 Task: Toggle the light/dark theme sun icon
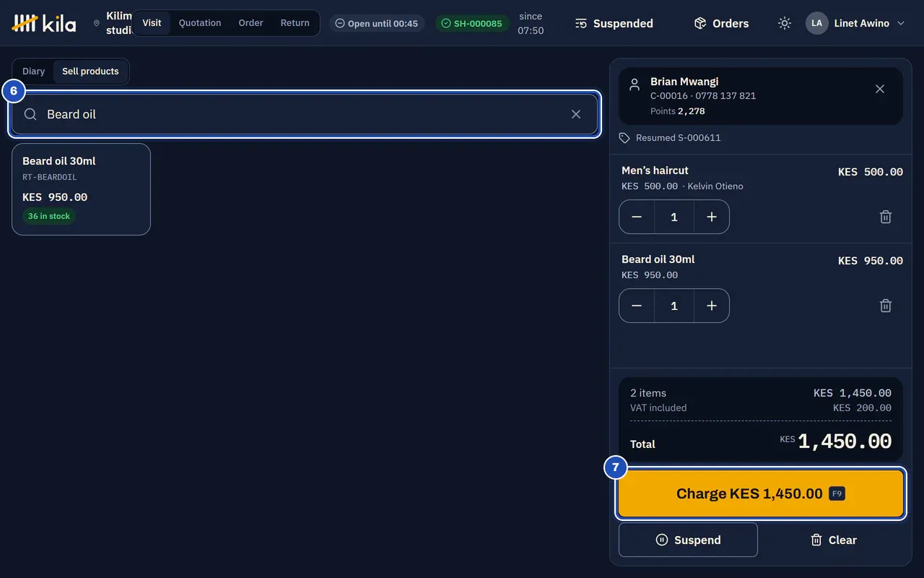(x=785, y=23)
